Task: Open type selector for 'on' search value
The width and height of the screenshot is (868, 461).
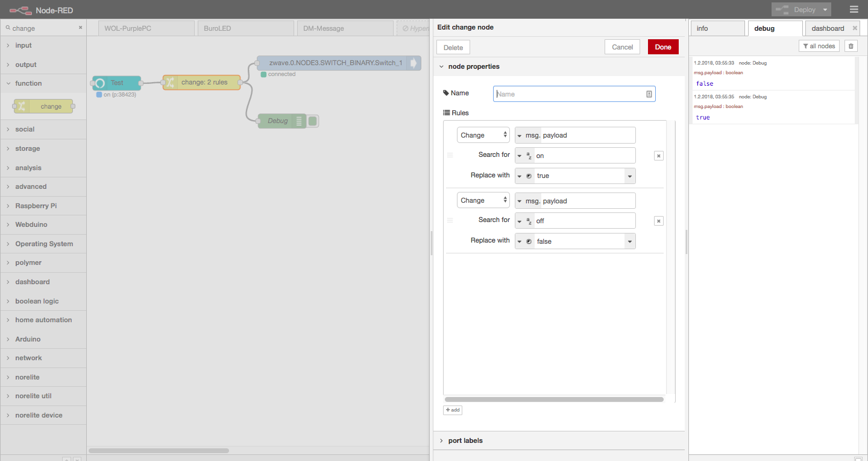Action: point(524,156)
